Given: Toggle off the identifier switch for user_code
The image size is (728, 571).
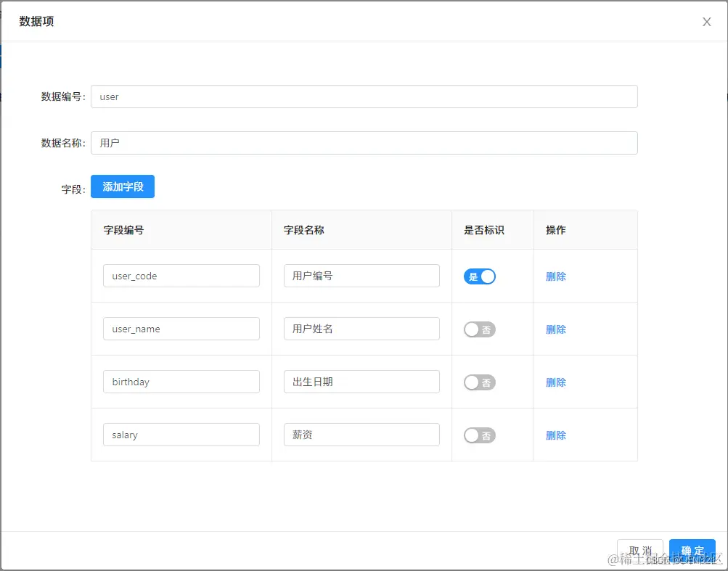Looking at the screenshot, I should 479,276.
